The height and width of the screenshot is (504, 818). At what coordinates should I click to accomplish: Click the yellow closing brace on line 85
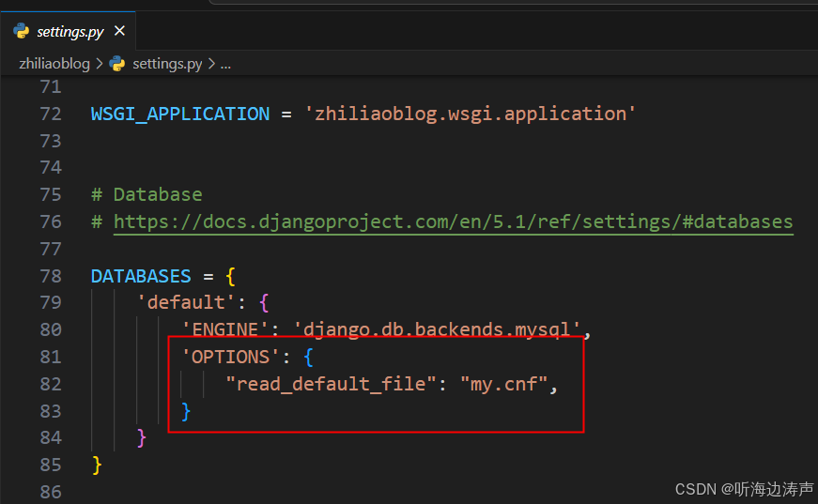97,465
